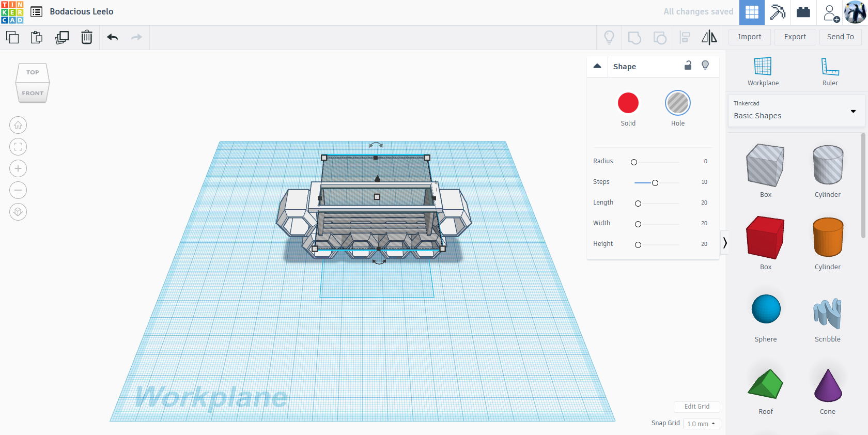Delete the selected shape with trash icon
Screen dimensions: 868x435
tap(87, 37)
